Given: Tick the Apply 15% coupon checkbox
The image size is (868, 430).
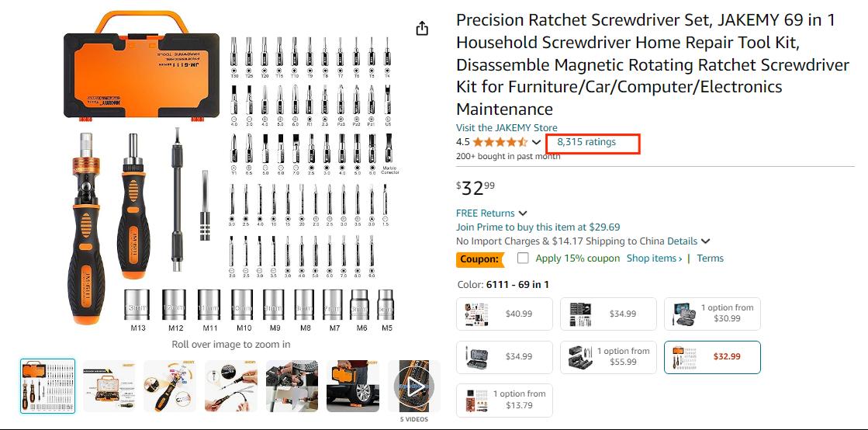Looking at the screenshot, I should coord(524,258).
